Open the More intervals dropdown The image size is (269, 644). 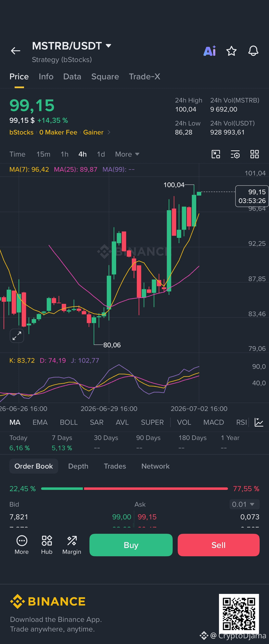127,154
